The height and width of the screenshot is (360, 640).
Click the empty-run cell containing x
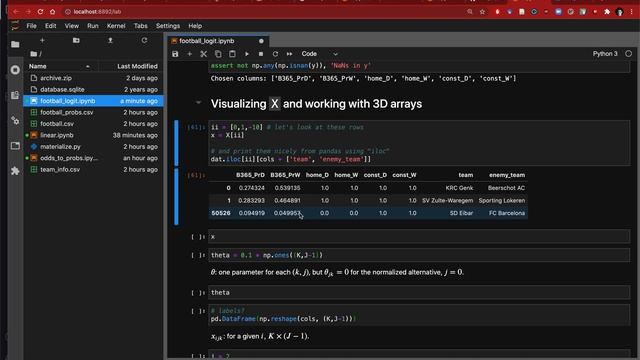click(419, 237)
